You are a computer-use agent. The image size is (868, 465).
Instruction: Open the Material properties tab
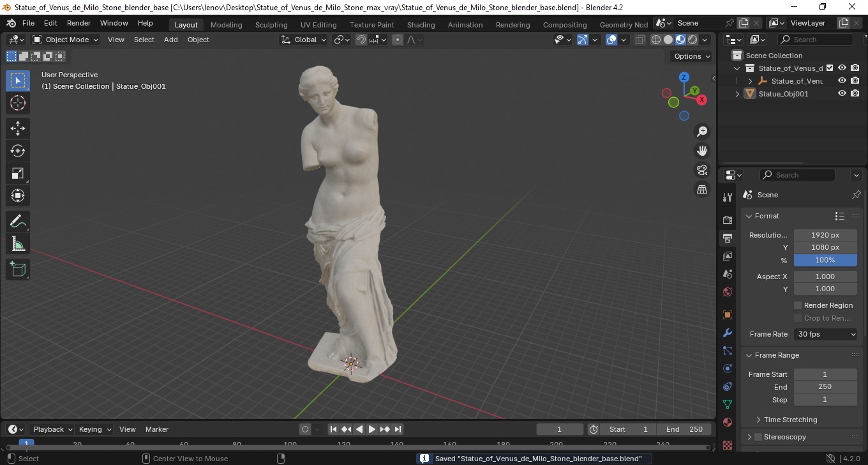pyautogui.click(x=728, y=422)
